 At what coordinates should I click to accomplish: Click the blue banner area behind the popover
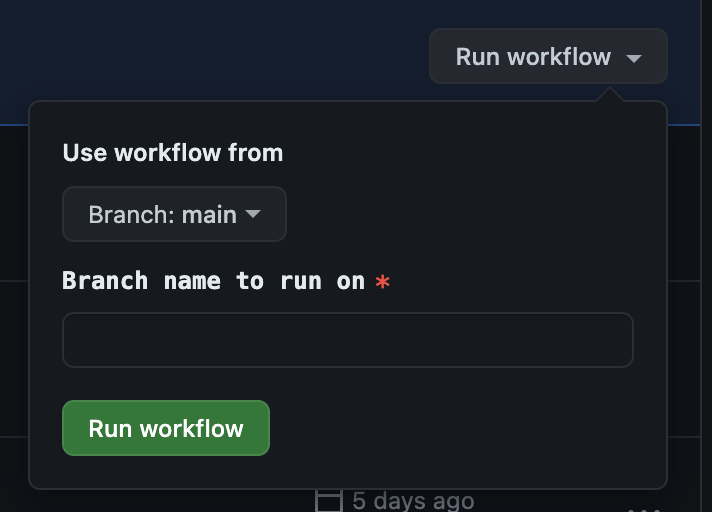click(213, 50)
